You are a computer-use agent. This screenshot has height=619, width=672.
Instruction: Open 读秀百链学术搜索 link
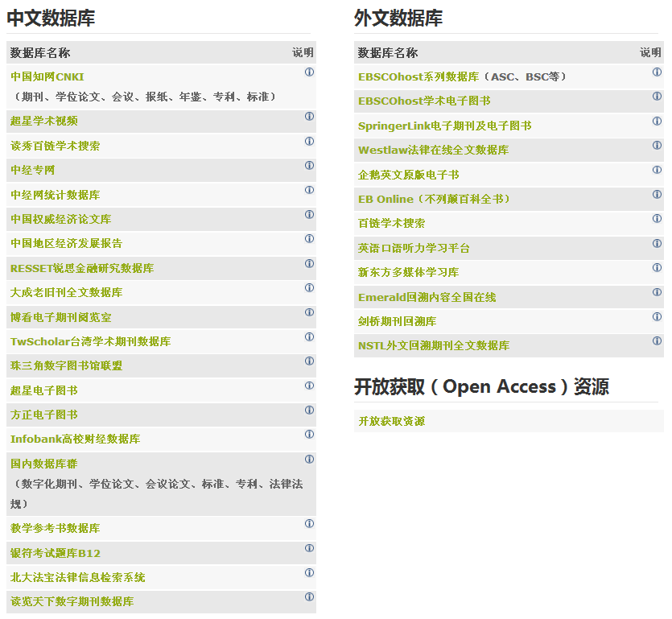[55, 146]
